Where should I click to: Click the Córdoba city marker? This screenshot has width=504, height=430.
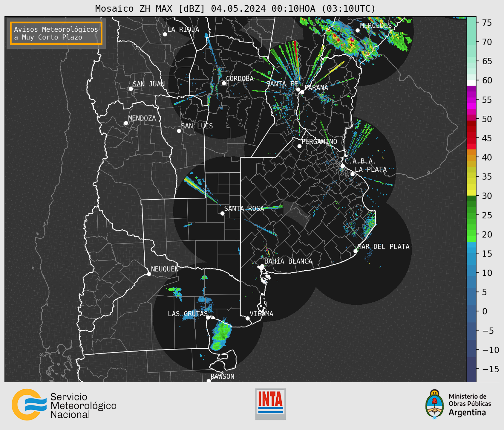[224, 83]
